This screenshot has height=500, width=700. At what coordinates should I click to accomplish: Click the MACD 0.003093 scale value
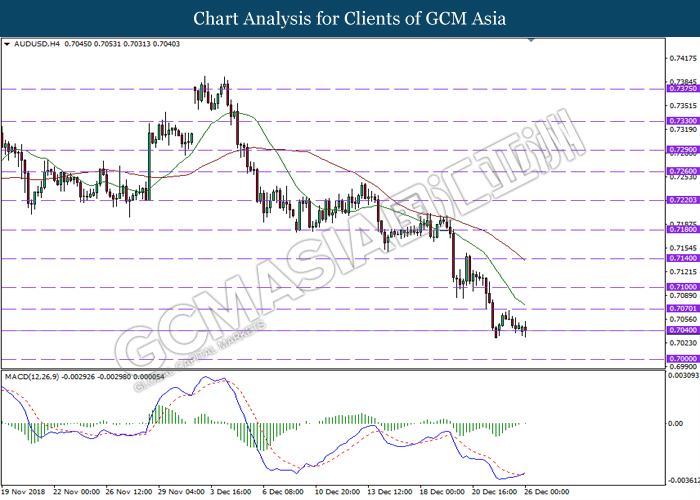click(x=683, y=375)
